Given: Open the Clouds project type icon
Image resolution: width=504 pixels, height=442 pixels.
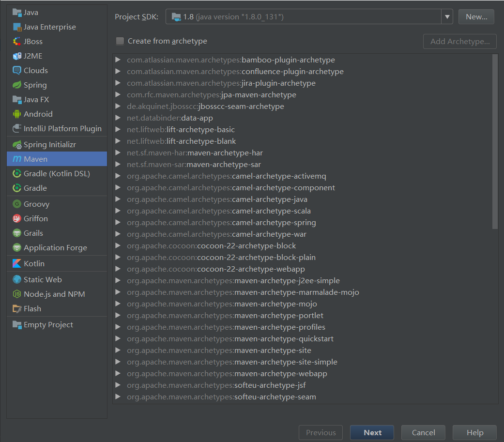Looking at the screenshot, I should (x=17, y=70).
